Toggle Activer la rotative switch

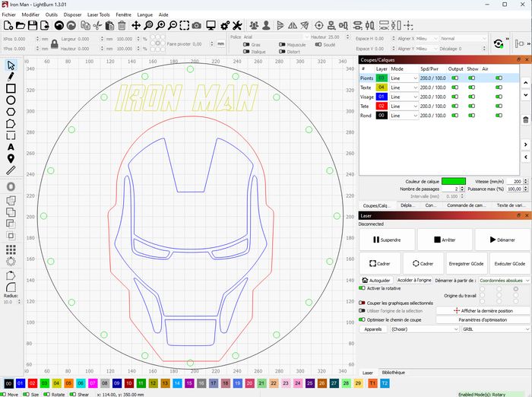pyautogui.click(x=362, y=288)
